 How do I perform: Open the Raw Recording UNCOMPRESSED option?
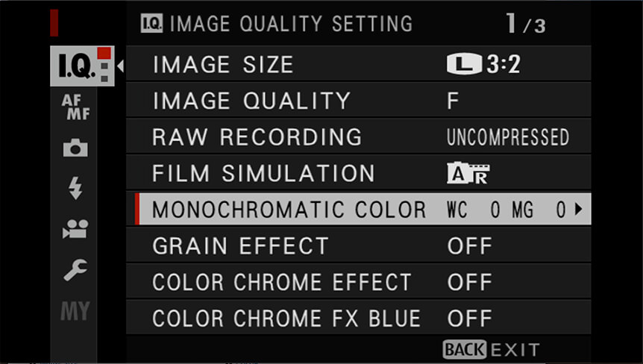pos(508,137)
